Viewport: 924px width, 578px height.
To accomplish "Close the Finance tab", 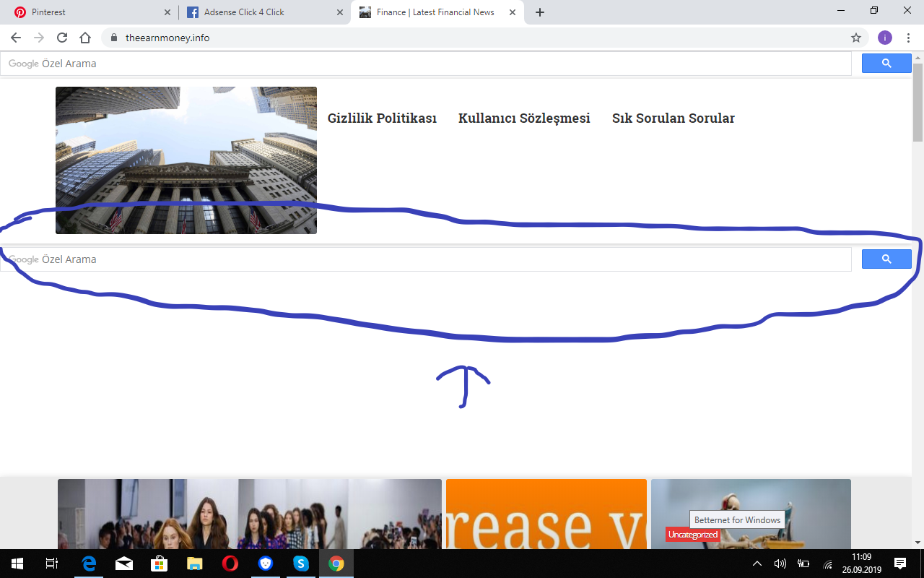I will pos(513,12).
